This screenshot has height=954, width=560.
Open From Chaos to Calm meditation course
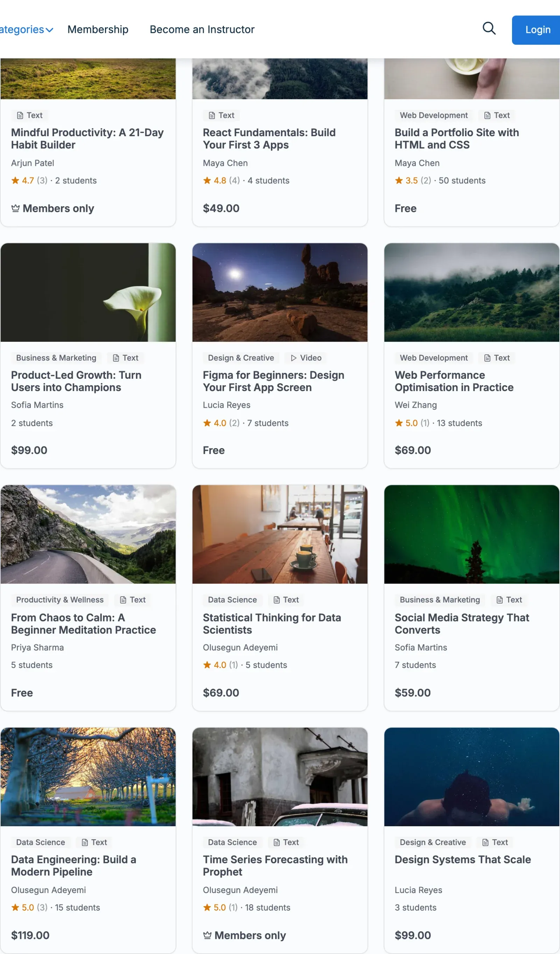(x=83, y=624)
